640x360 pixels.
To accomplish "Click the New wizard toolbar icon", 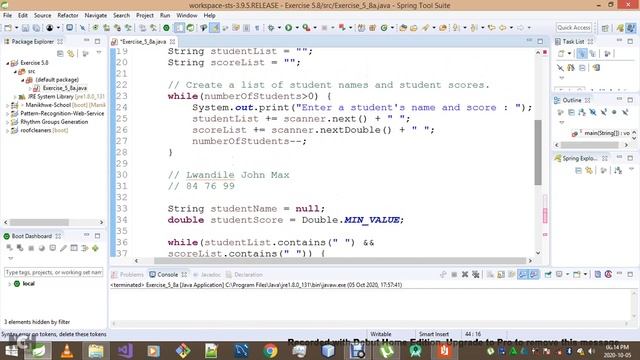I will pos(8,28).
